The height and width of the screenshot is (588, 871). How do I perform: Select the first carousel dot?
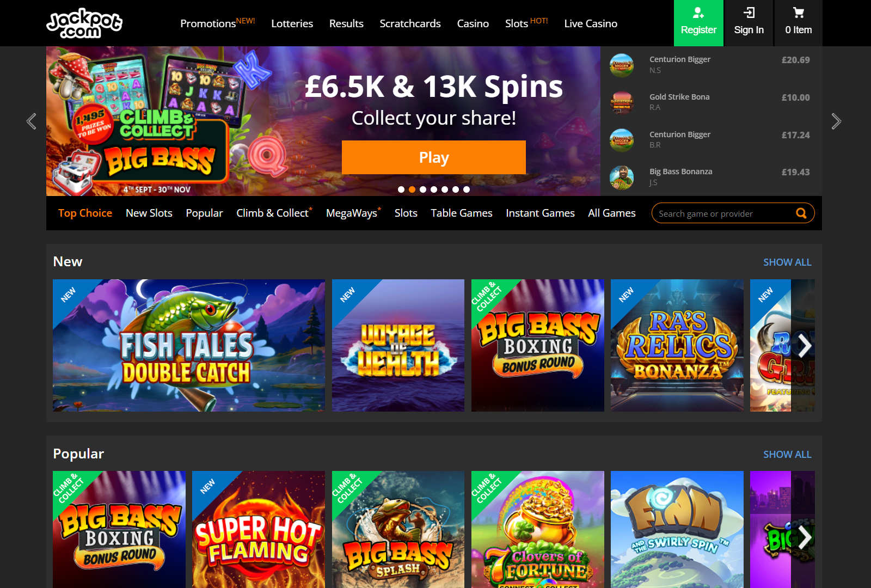[x=401, y=189]
